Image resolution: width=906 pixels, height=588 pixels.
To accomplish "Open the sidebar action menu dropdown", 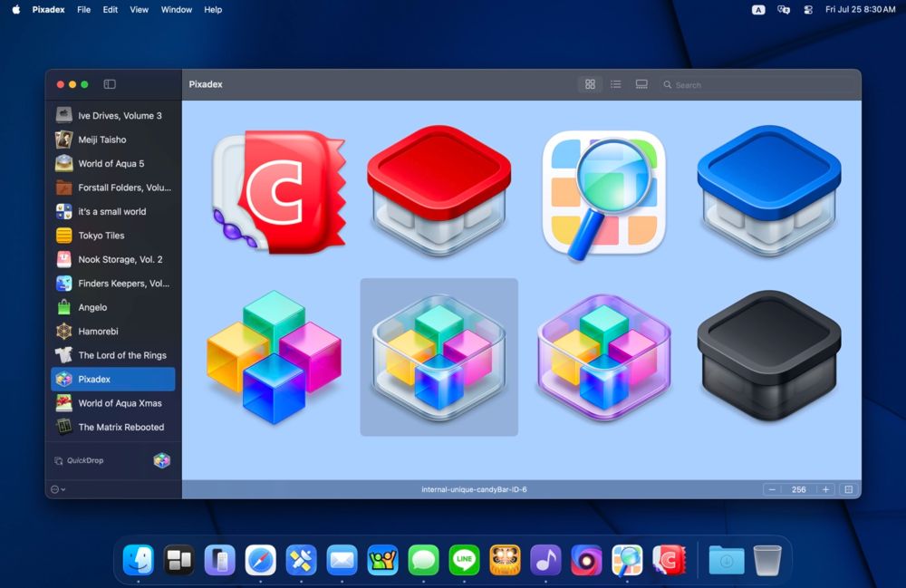I will tap(58, 489).
